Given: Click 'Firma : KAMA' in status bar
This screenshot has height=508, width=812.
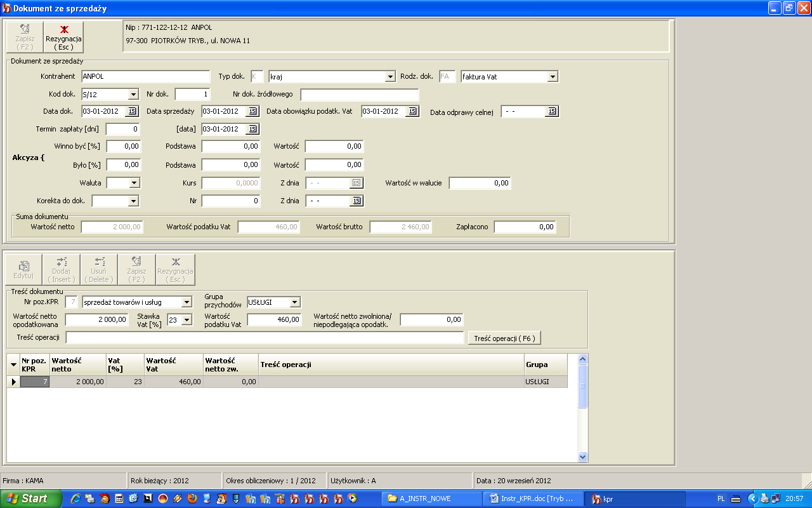Looking at the screenshot, I should [x=23, y=481].
